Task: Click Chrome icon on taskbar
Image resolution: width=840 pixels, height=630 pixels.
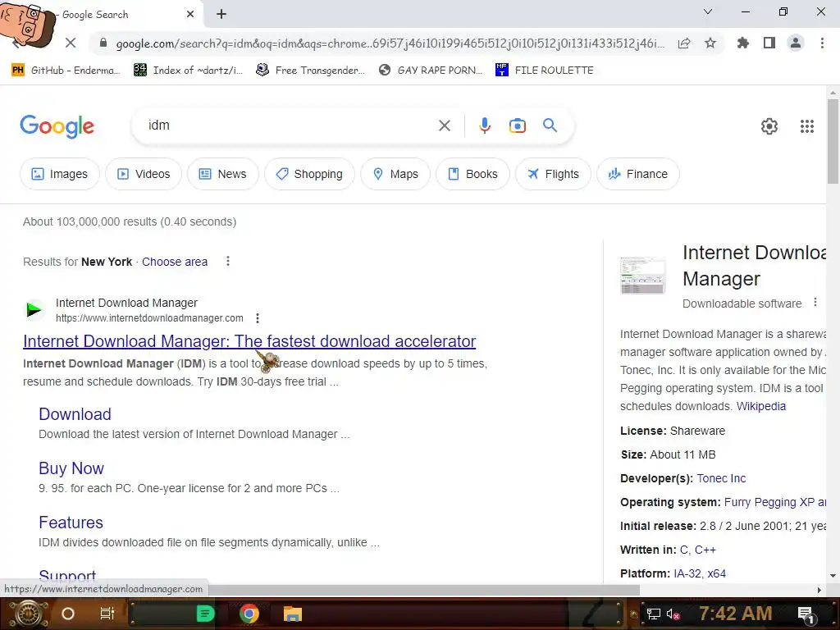Action: pos(249,614)
